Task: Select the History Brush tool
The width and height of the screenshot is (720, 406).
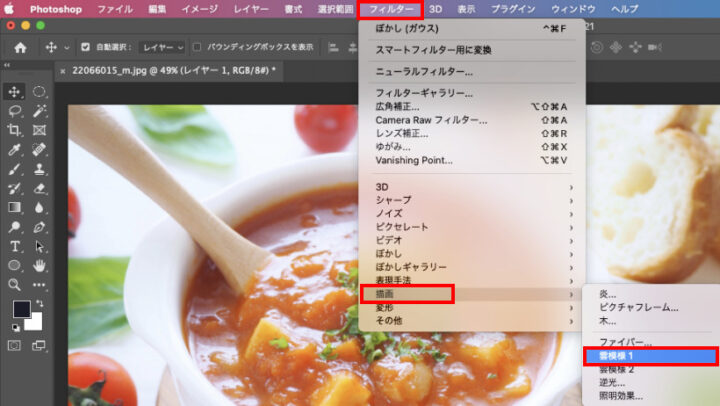Action: point(14,188)
